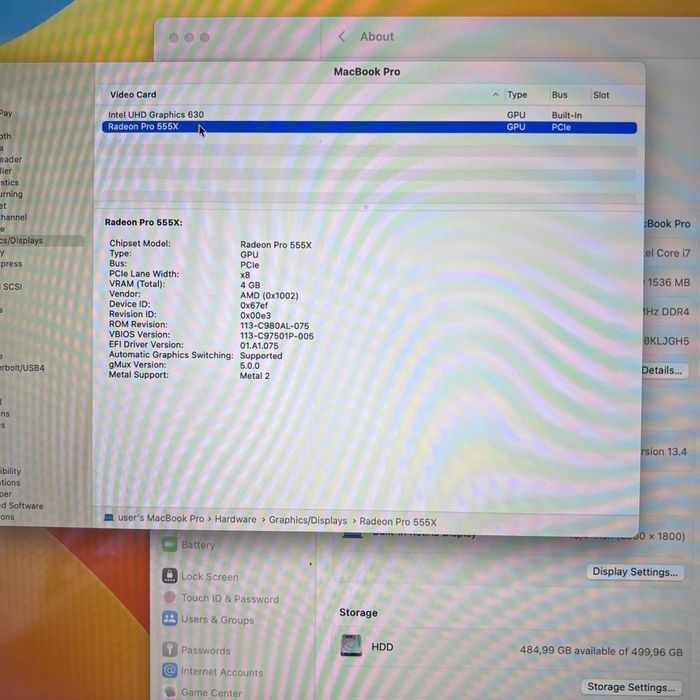Click the VBIOS Version value 113-C97501P-005
Viewport: 700px width, 700px height.
[x=277, y=336]
